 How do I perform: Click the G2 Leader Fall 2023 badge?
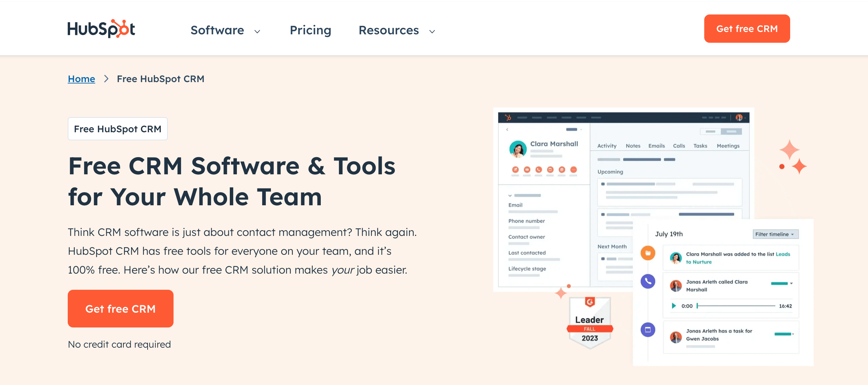(x=590, y=322)
